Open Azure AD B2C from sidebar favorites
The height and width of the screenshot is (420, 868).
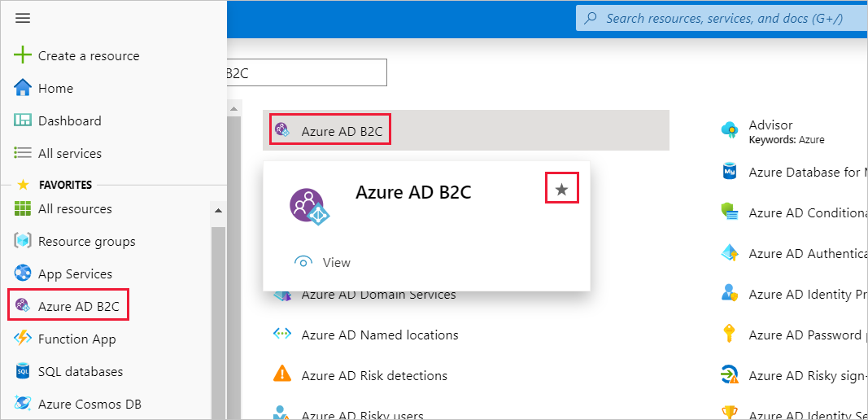point(78,307)
